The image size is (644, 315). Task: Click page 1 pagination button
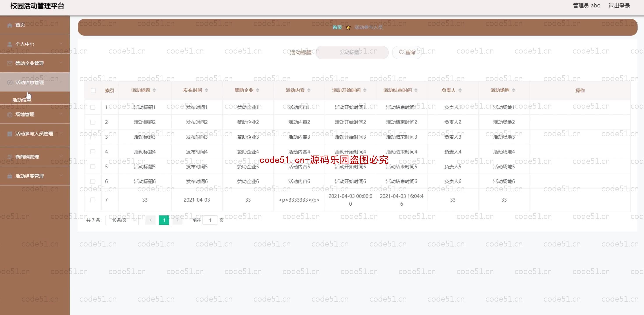click(164, 220)
